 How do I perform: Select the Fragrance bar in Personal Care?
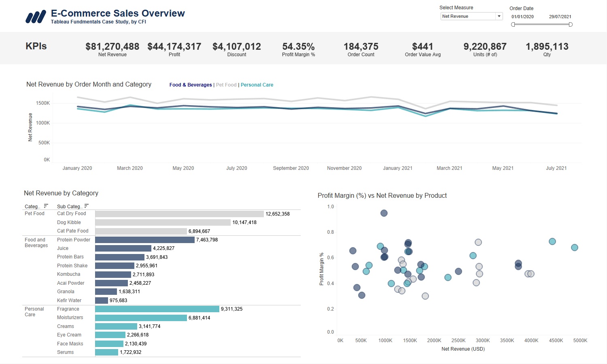[157, 309]
